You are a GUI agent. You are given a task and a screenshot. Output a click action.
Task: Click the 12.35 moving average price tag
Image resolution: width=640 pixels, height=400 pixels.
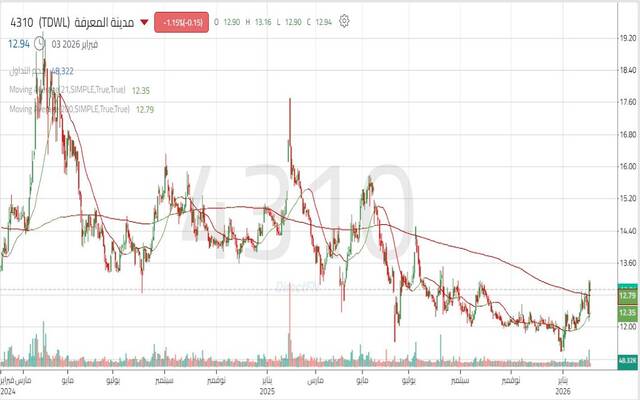[x=628, y=314]
